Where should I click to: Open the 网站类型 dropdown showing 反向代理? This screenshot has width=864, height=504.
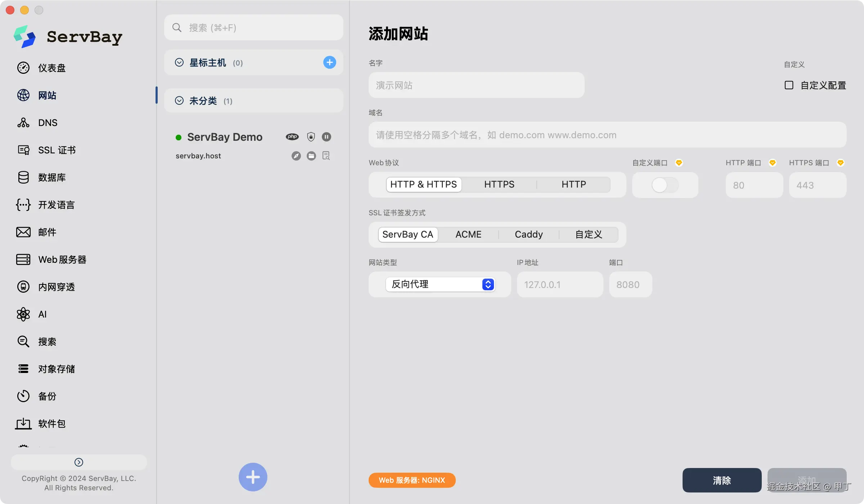click(439, 284)
